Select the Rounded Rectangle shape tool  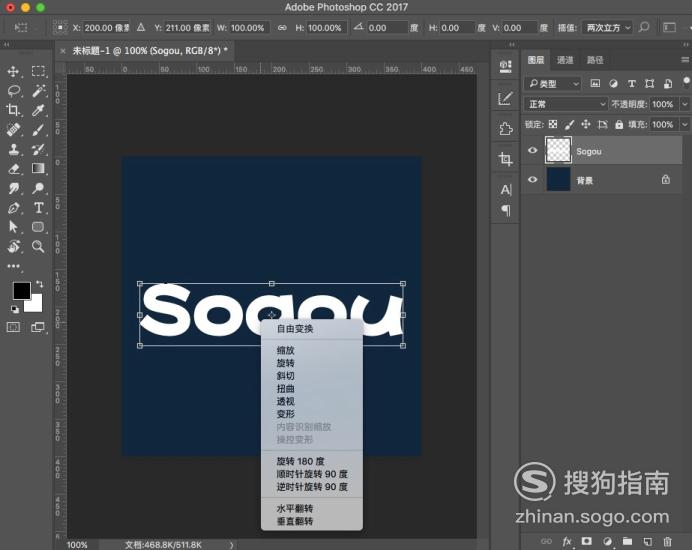coord(38,227)
